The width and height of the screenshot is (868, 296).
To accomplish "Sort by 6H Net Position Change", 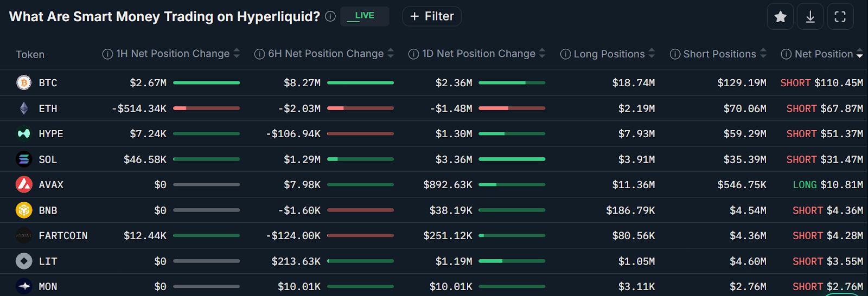I will click(390, 54).
